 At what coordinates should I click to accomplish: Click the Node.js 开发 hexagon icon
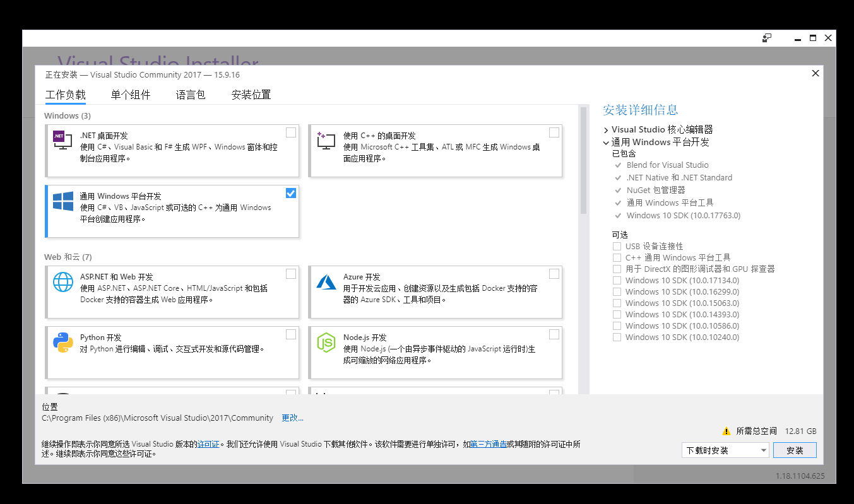[x=326, y=343]
